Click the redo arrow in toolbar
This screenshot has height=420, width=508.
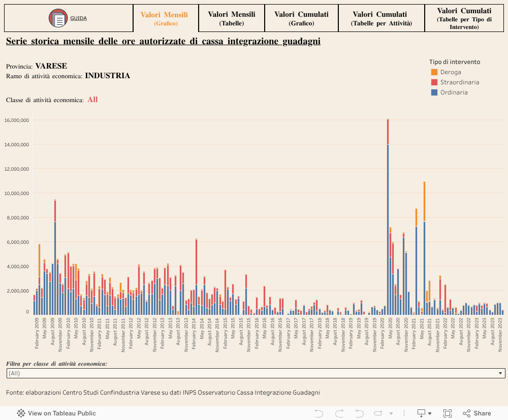click(x=339, y=413)
